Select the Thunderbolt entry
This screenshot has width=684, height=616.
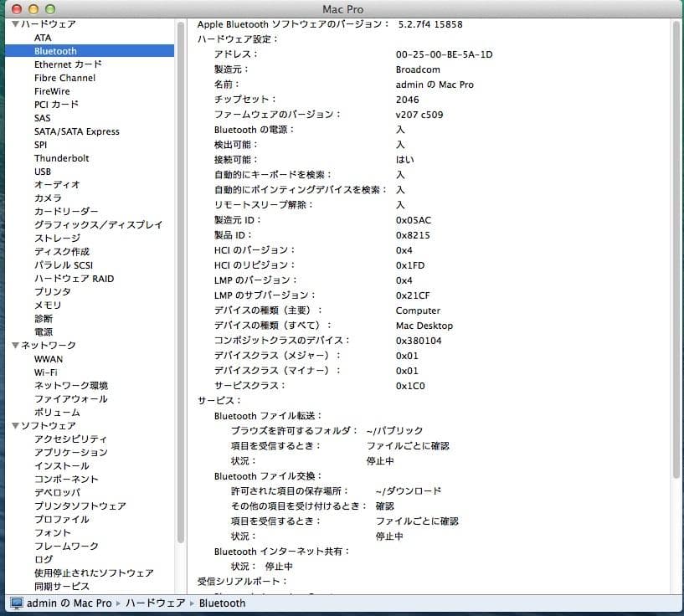[x=62, y=157]
